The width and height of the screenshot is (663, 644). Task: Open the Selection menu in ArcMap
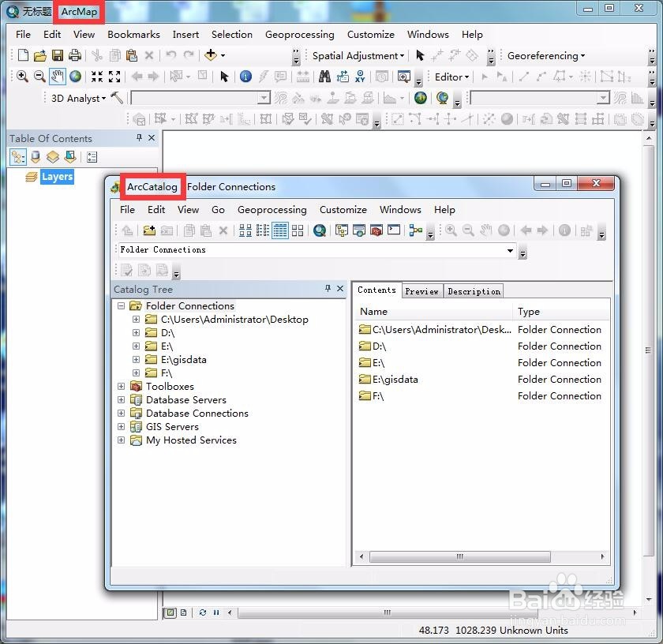point(232,34)
